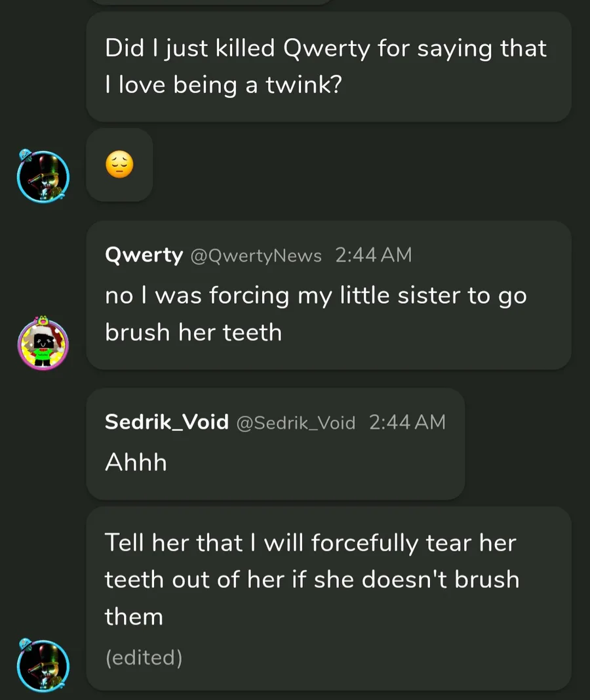Select the "Ahhh" message text

[x=136, y=463]
